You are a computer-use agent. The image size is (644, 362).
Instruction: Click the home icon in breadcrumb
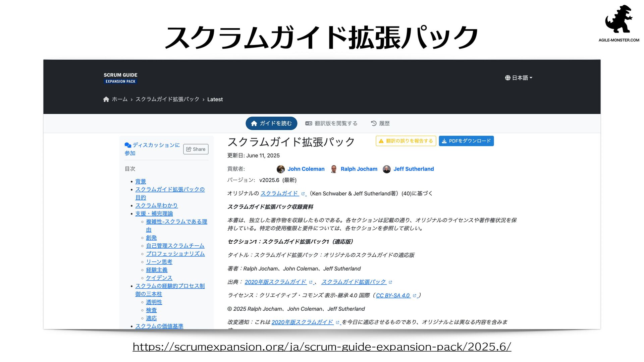coord(106,99)
